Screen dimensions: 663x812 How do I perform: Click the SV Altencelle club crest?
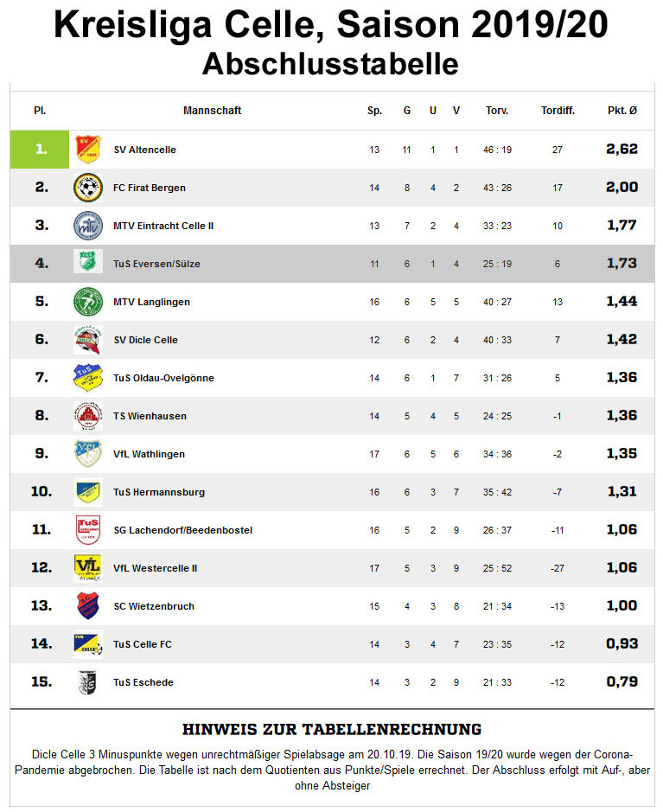tap(88, 150)
